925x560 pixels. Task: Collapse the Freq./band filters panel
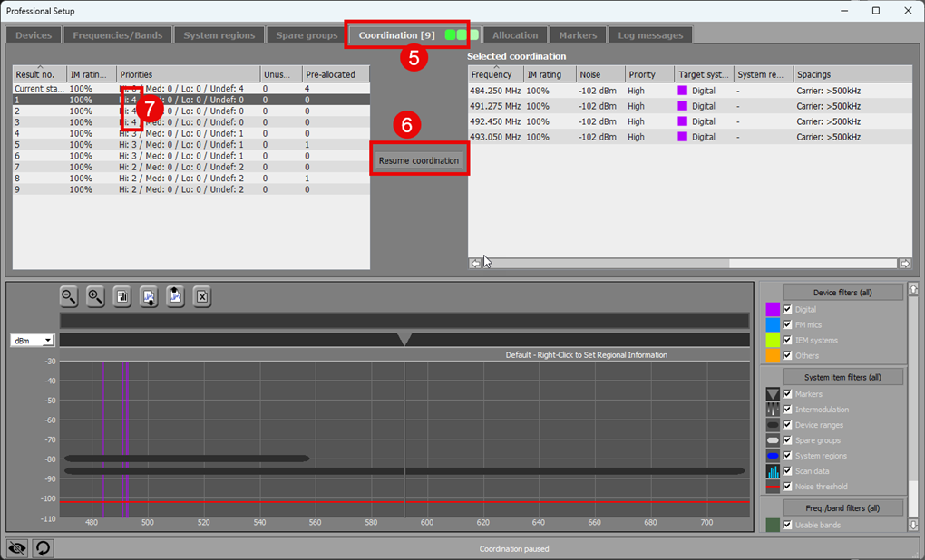tap(842, 507)
